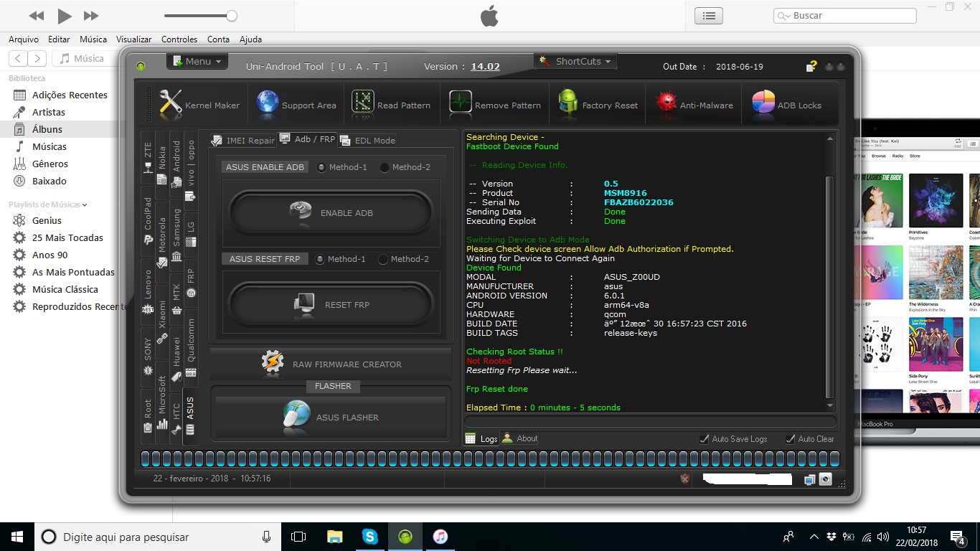
Task: Open the iTunes search field dropdown
Action: [783, 16]
